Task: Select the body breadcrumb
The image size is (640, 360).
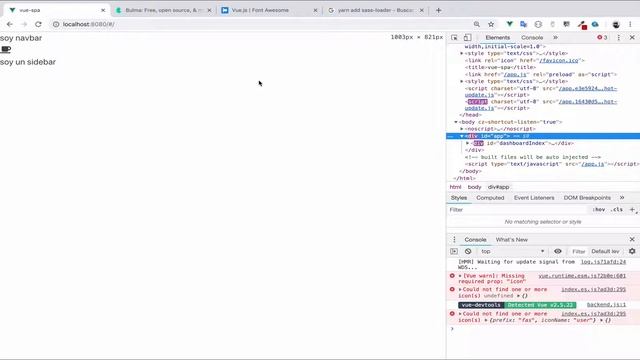Action: coord(474,187)
